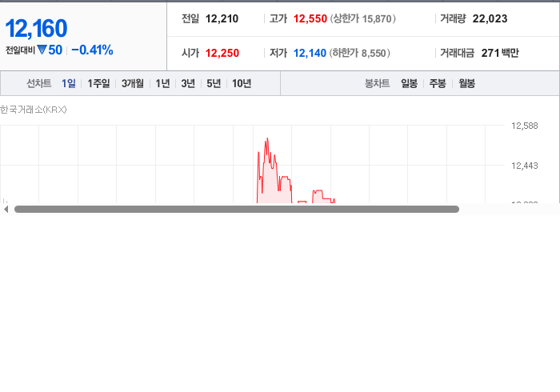
Task: Click the 봉차트 label
Action: tap(377, 83)
